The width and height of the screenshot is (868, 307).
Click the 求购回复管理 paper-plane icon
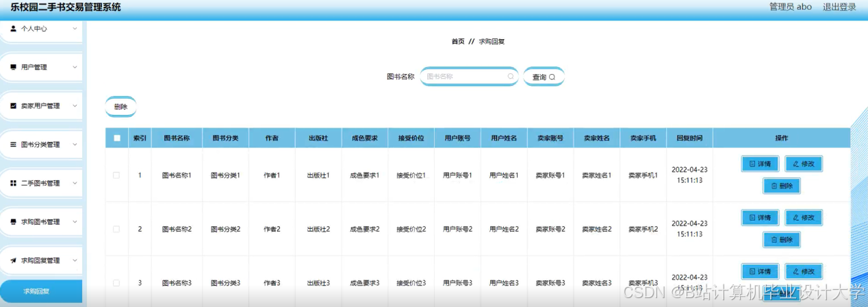point(13,260)
